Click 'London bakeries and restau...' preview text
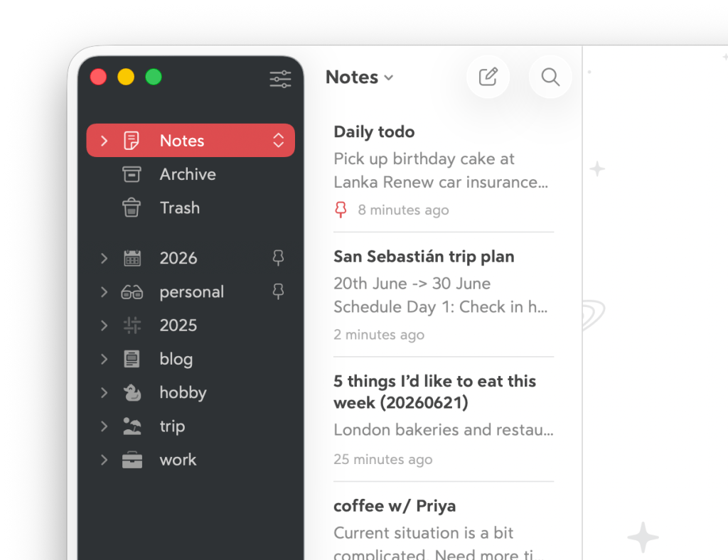This screenshot has width=728, height=560. click(x=444, y=430)
